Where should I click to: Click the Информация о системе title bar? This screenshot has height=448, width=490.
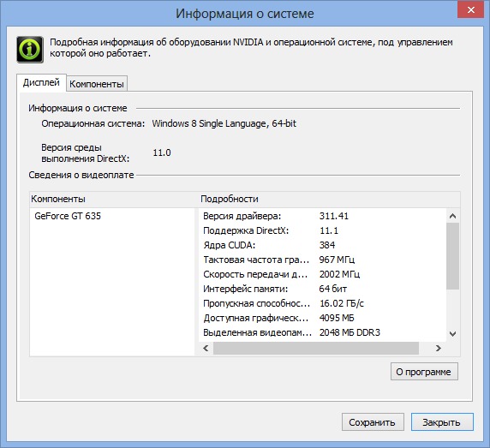click(245, 14)
